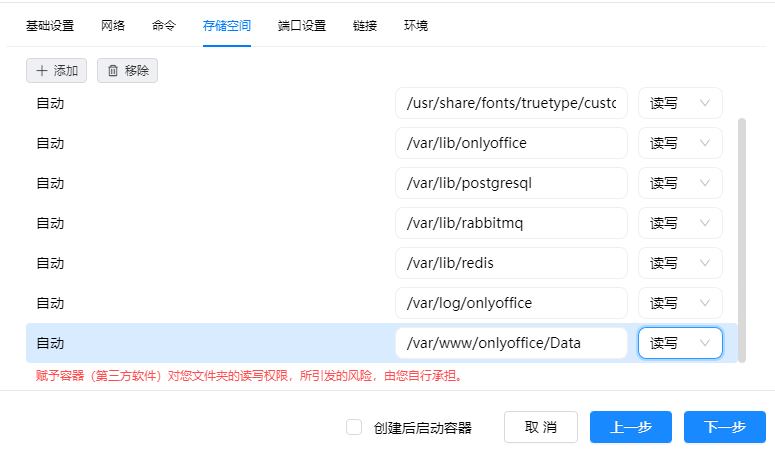Click the /var/log/onlyoffice path input field
The width and height of the screenshot is (775, 456).
click(511, 303)
